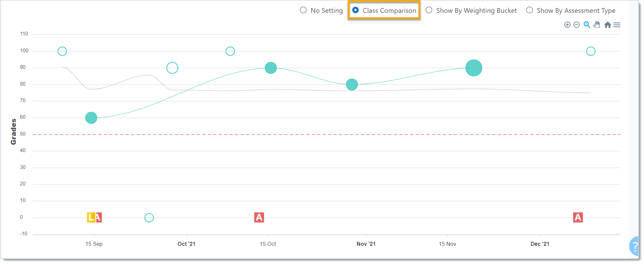
Task: Open the chart hamburger menu
Action: tap(617, 25)
